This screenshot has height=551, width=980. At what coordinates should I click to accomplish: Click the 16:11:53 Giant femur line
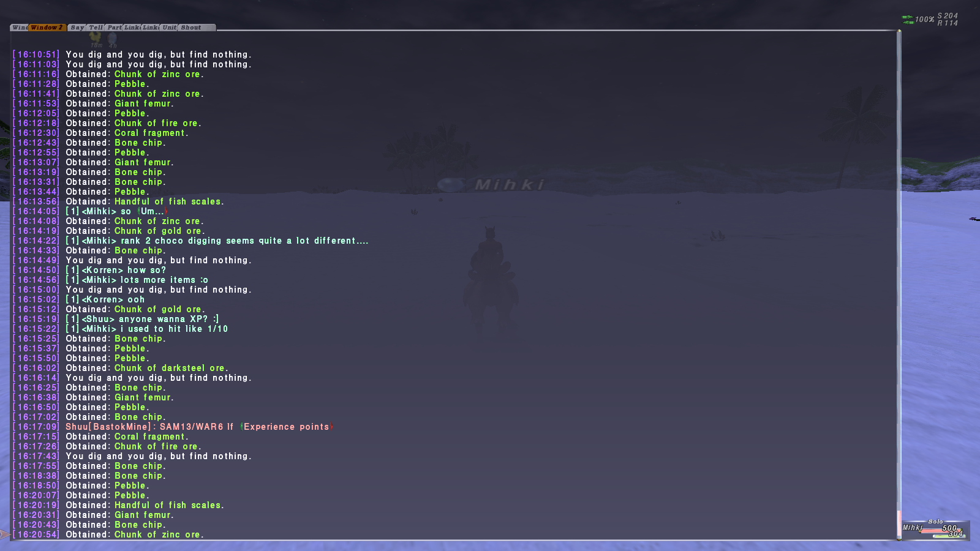pyautogui.click(x=93, y=103)
